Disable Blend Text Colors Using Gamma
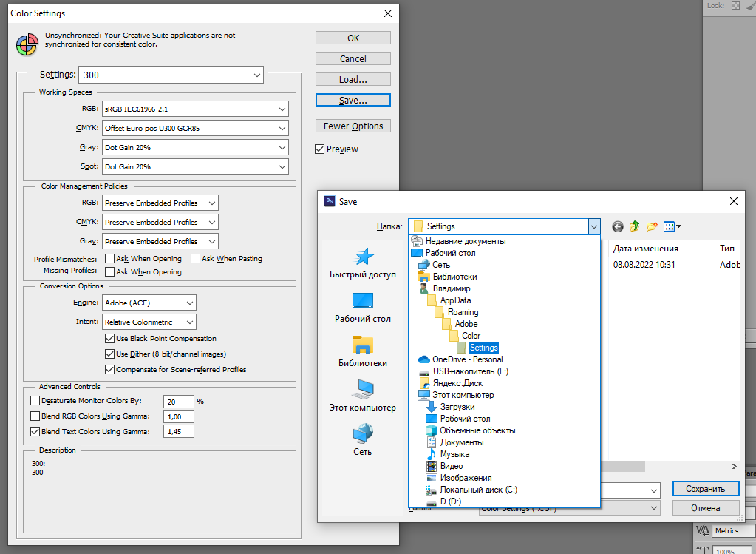The image size is (756, 554). click(x=35, y=431)
